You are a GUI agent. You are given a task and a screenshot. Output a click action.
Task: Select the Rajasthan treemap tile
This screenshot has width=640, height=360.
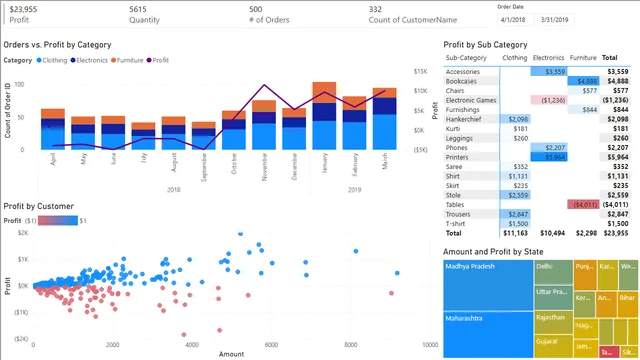pos(553,322)
